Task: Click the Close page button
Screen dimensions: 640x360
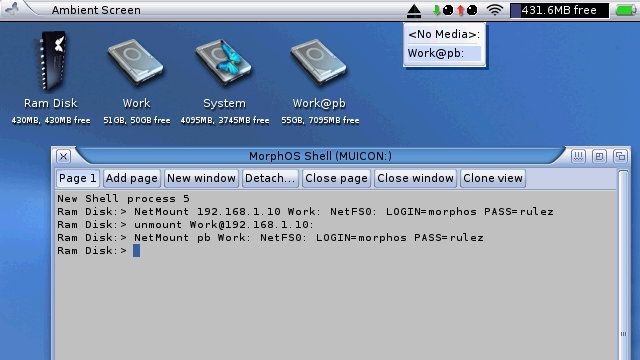Action: (336, 178)
